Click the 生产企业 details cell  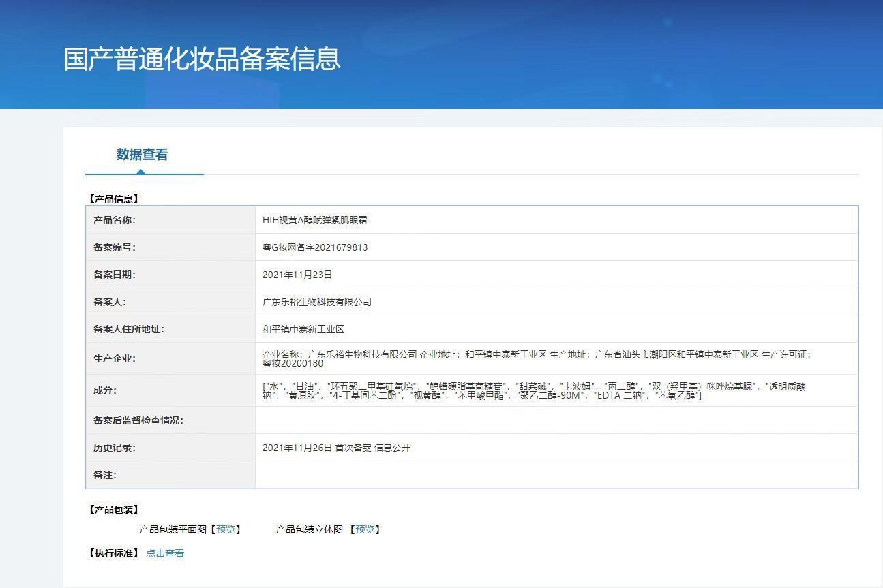(556, 358)
